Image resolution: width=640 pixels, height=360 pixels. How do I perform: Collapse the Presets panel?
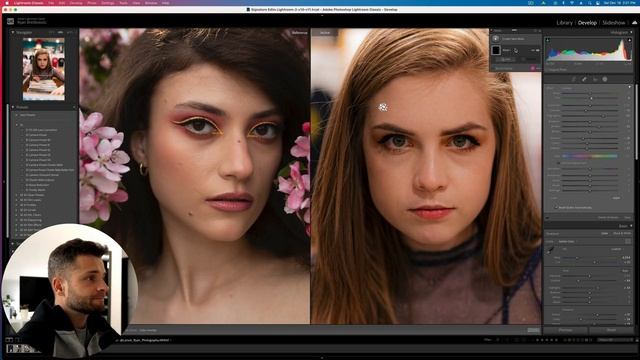point(13,107)
